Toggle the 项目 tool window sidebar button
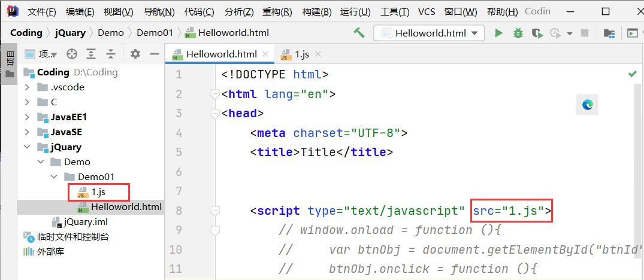The height and width of the screenshot is (280, 644). pyautogui.click(x=10, y=63)
